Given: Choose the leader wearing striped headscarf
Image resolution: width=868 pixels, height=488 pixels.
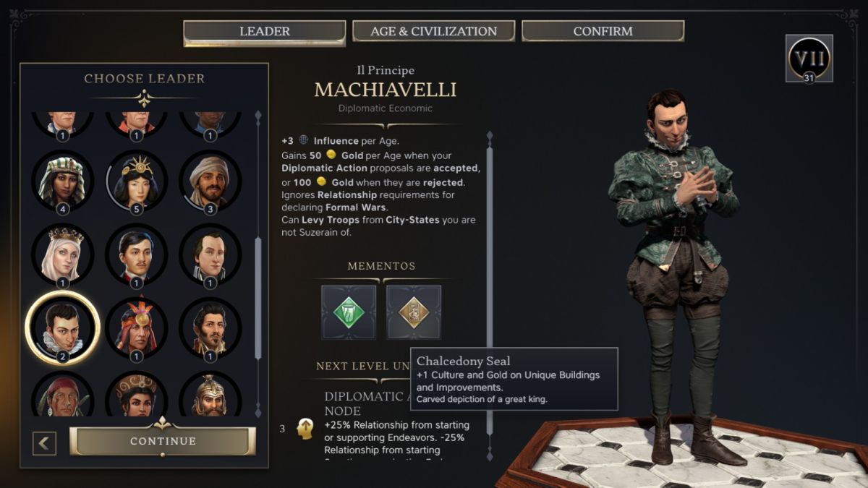Looking at the screenshot, I should 62,181.
